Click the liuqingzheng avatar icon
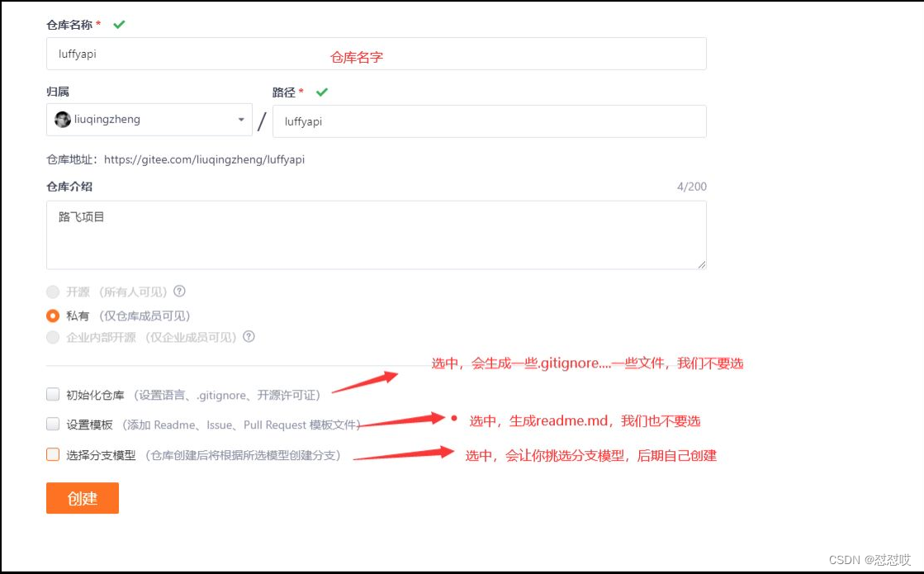Viewport: 924px width, 574px height. (63, 120)
